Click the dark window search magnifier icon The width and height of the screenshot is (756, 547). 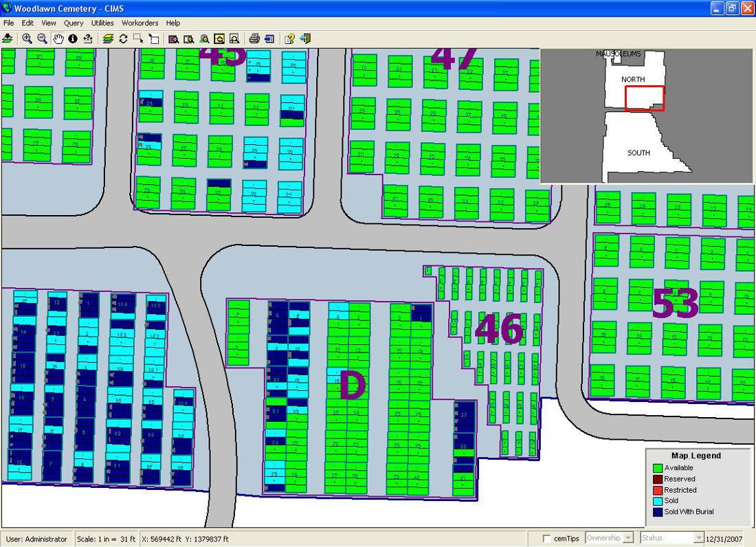pyautogui.click(x=189, y=38)
